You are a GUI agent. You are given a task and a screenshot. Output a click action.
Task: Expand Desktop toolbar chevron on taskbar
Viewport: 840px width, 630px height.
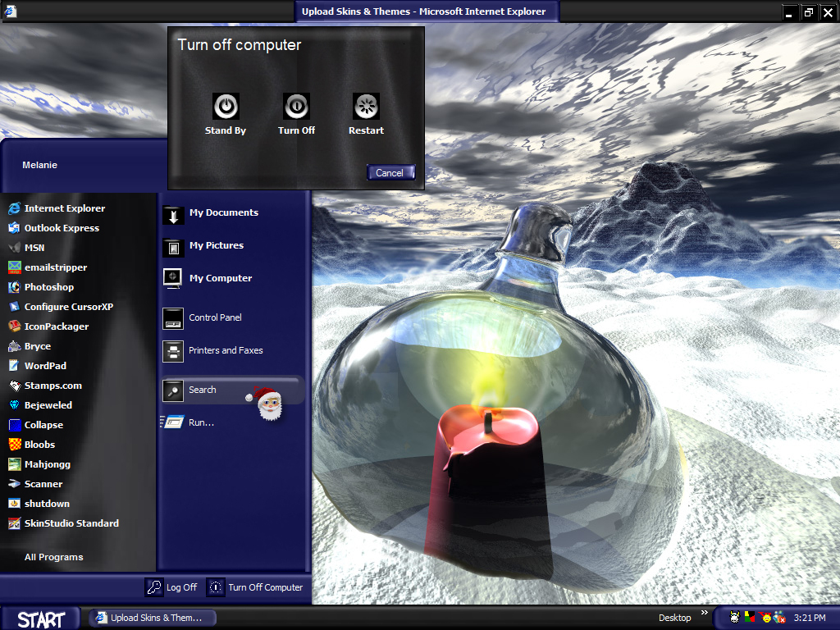click(x=704, y=612)
